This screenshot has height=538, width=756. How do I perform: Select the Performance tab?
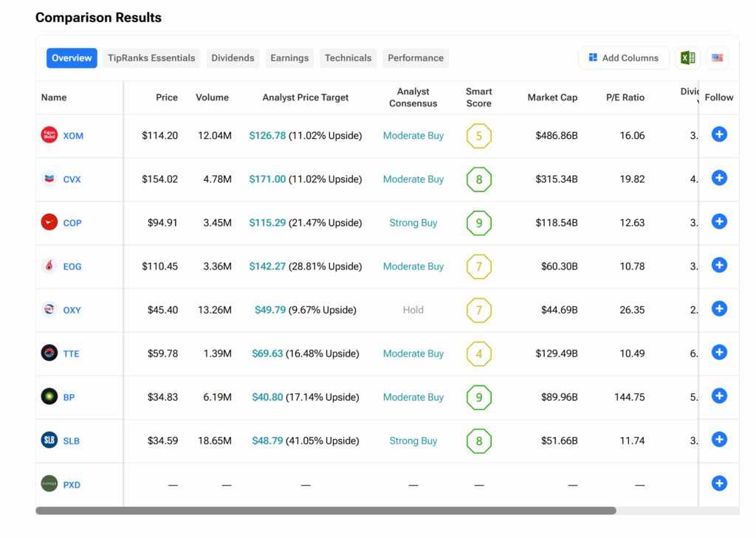coord(416,58)
